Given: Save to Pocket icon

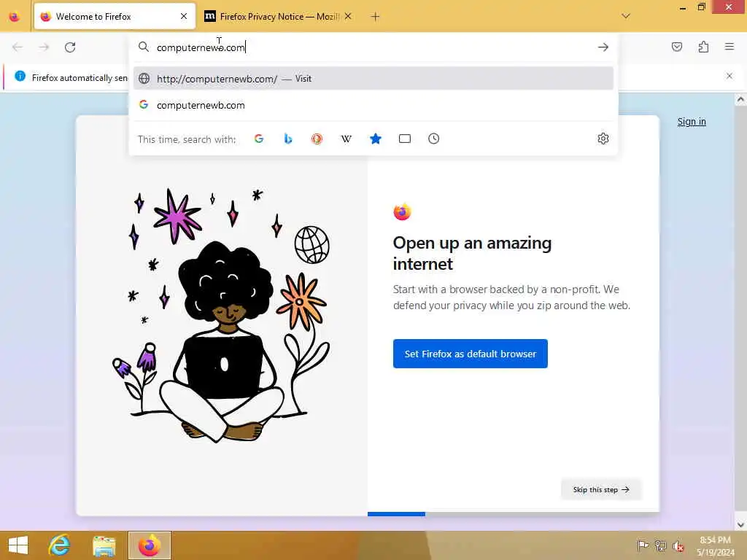Looking at the screenshot, I should tap(677, 47).
